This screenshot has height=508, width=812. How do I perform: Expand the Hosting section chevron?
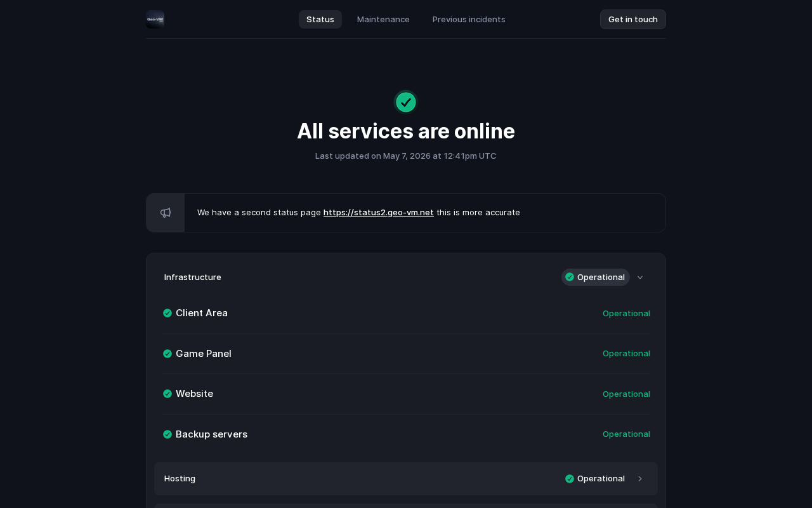click(x=640, y=479)
